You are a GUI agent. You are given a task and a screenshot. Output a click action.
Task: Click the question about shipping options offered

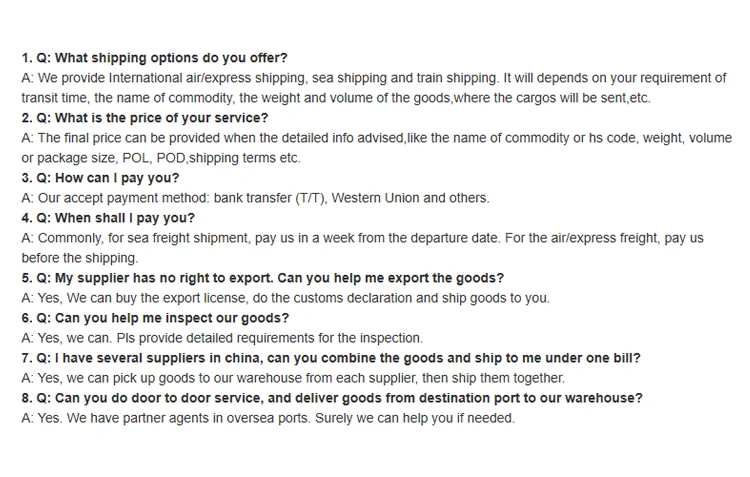154,58
